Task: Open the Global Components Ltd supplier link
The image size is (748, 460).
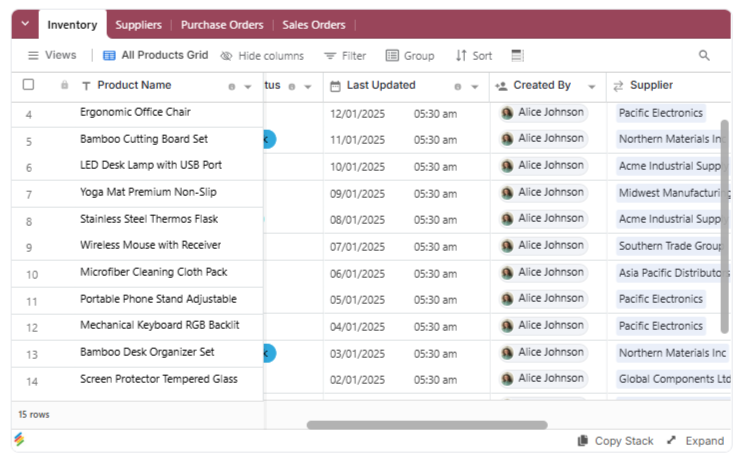Action: click(673, 379)
